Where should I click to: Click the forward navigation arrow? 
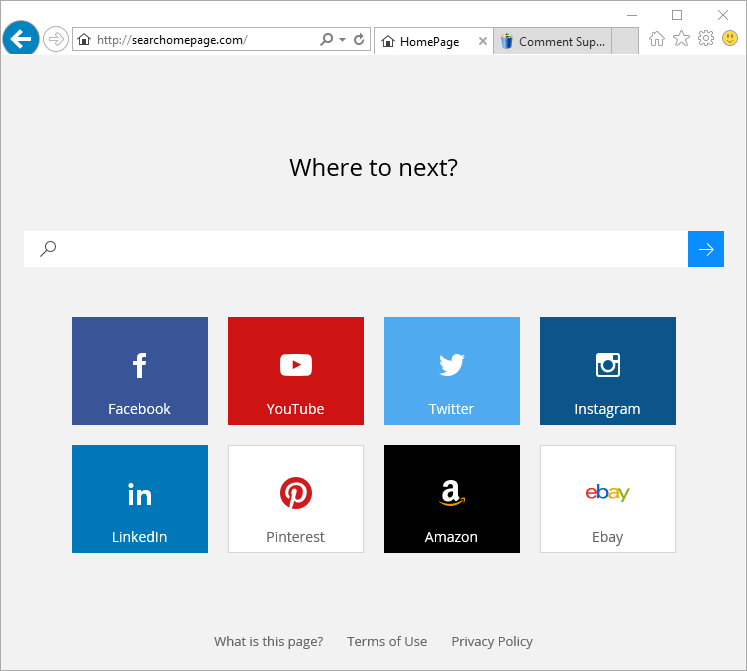click(x=56, y=39)
